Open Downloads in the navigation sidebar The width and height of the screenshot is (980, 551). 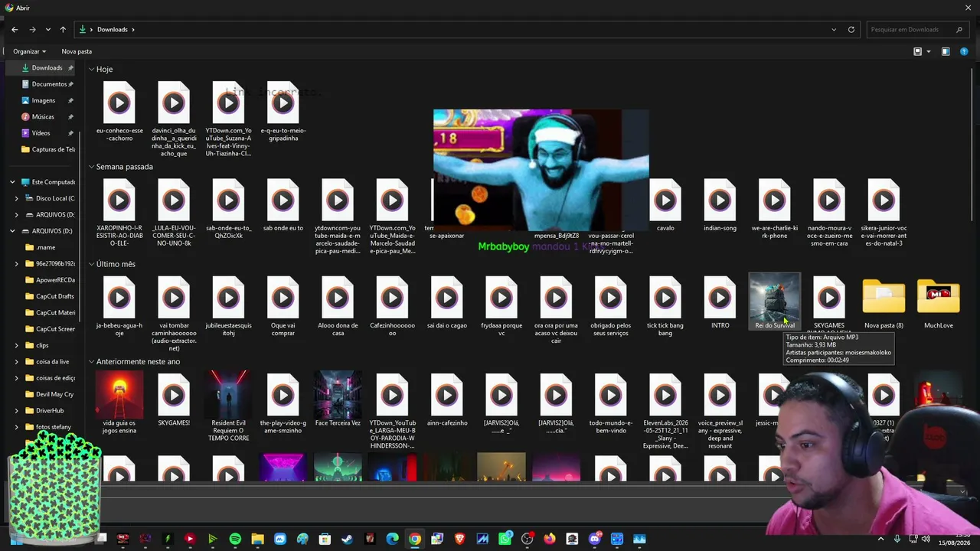click(x=47, y=68)
